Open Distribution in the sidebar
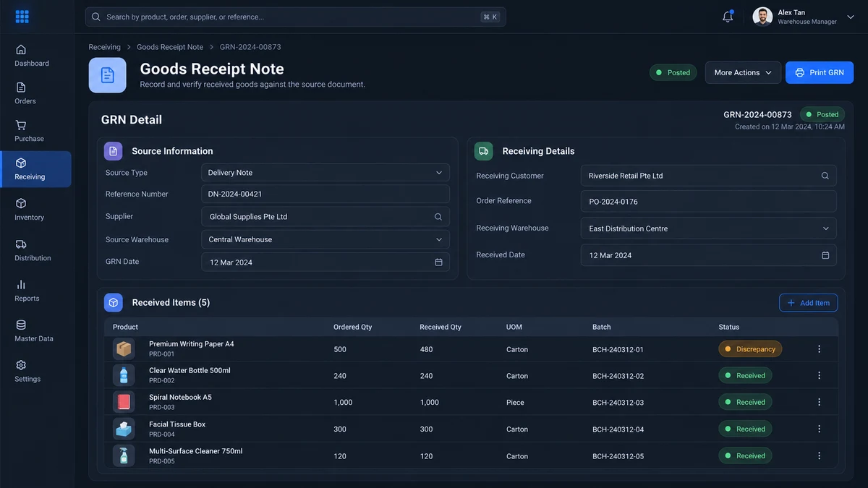Image resolution: width=868 pixels, height=488 pixels. (33, 250)
